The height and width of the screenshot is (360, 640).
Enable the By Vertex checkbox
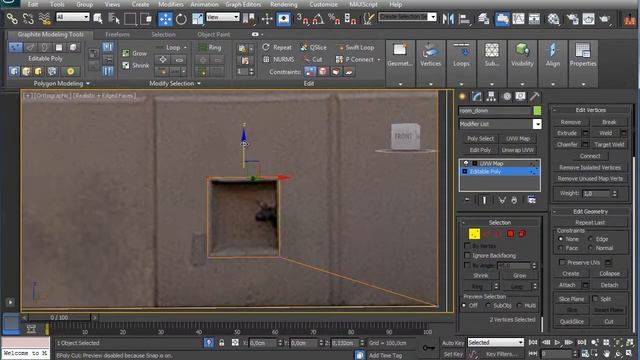tap(467, 246)
